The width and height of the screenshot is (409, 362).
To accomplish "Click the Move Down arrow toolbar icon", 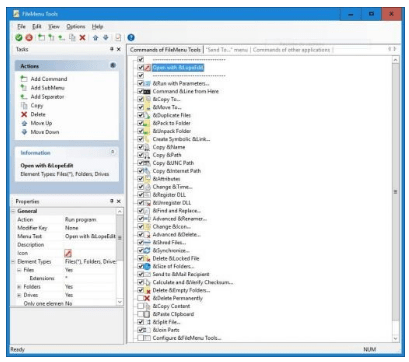I will 106,38.
